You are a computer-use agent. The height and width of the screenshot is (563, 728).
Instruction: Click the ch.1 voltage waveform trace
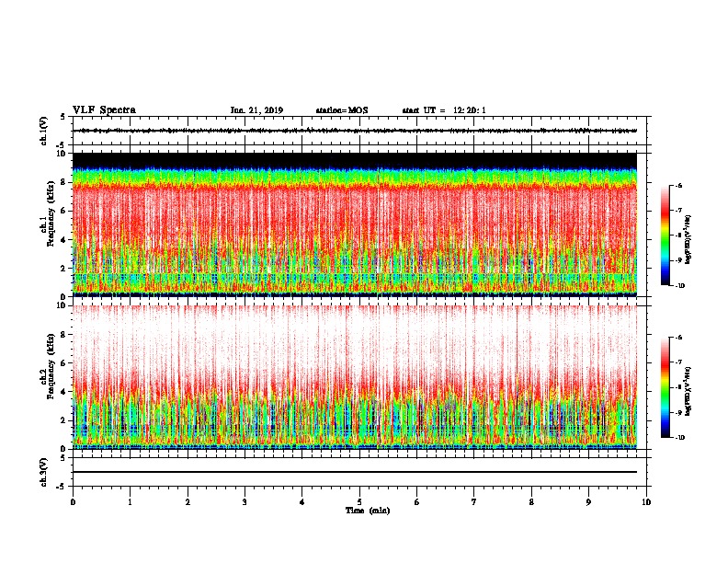click(355, 131)
